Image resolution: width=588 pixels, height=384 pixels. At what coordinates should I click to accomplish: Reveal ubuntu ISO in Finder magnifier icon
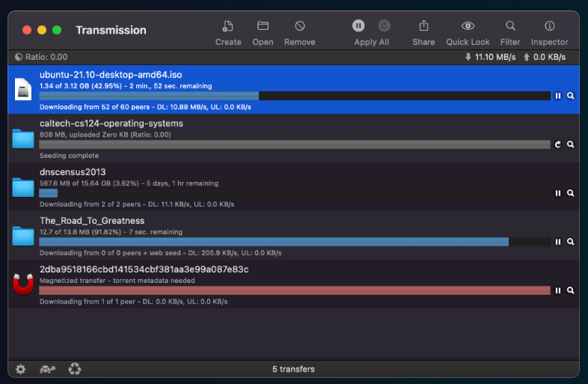pos(570,96)
